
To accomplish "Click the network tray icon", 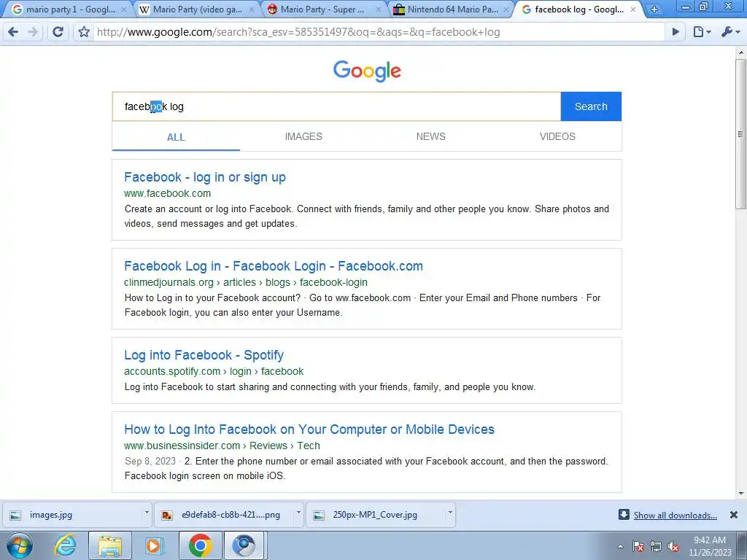I will 656,546.
